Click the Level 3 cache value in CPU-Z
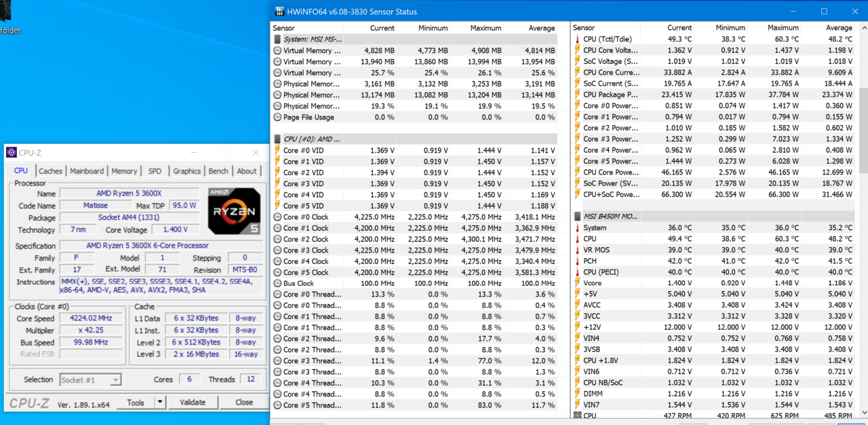The width and height of the screenshot is (868, 425). click(x=195, y=354)
